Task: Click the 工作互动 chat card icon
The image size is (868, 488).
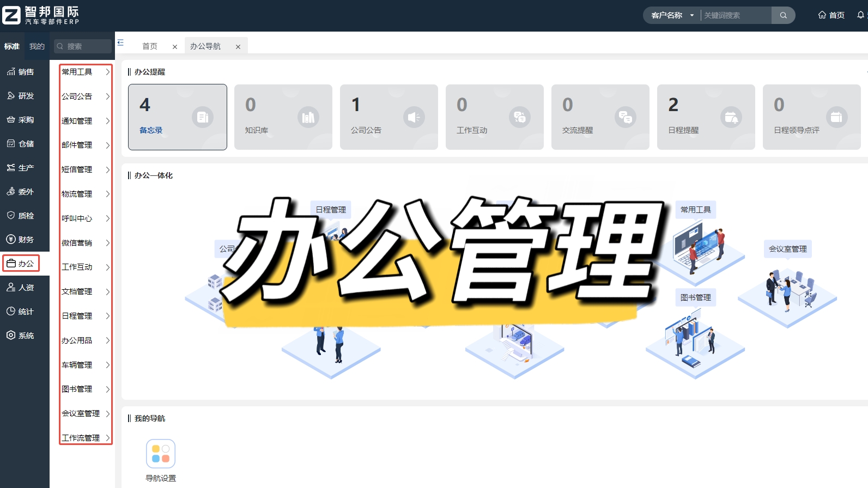Action: coord(520,117)
